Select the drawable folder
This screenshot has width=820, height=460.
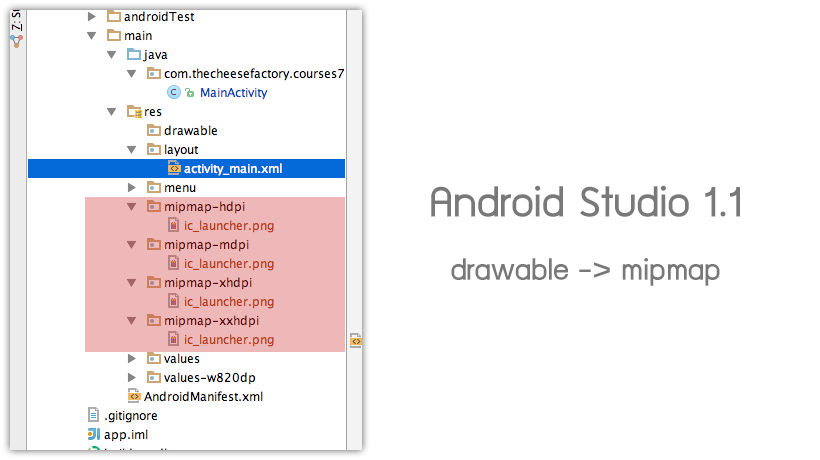190,130
